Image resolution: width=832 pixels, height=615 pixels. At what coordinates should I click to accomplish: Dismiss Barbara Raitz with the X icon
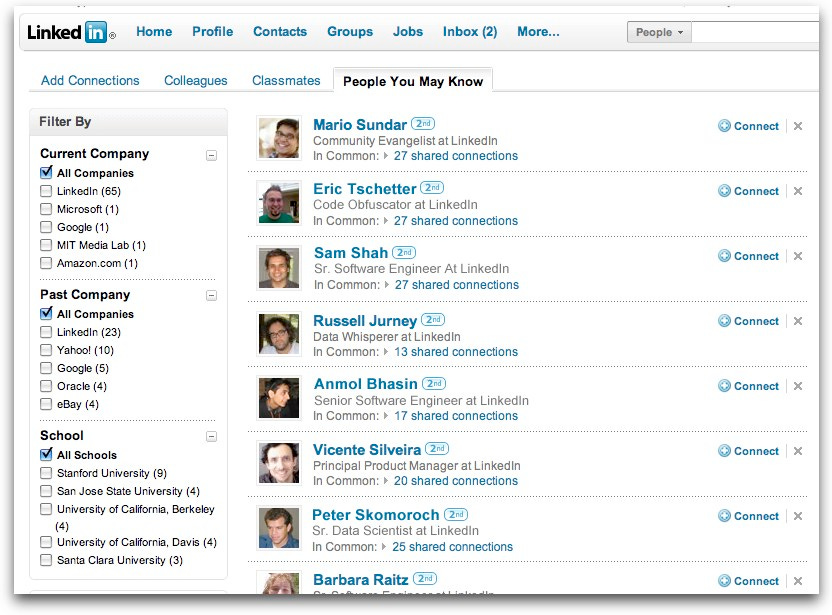click(798, 581)
